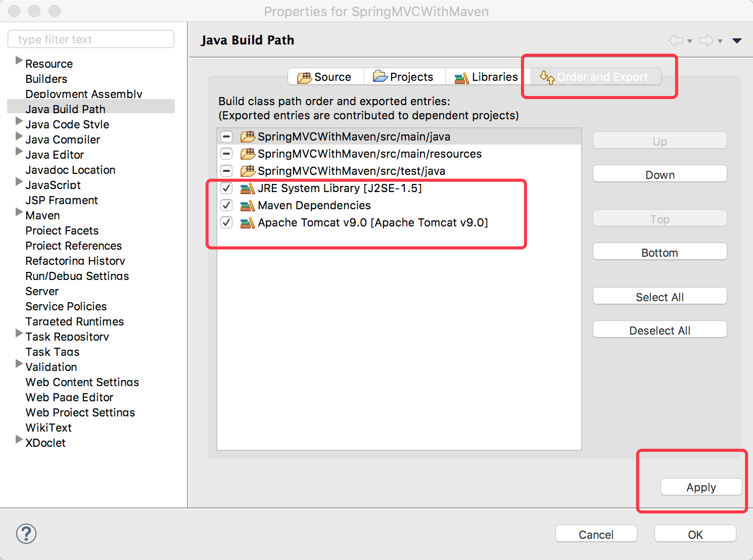753x560 pixels.
Task: Expand the Validation tree entry
Action: click(19, 364)
